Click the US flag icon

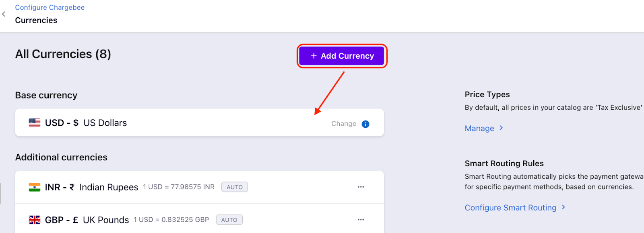click(35, 123)
